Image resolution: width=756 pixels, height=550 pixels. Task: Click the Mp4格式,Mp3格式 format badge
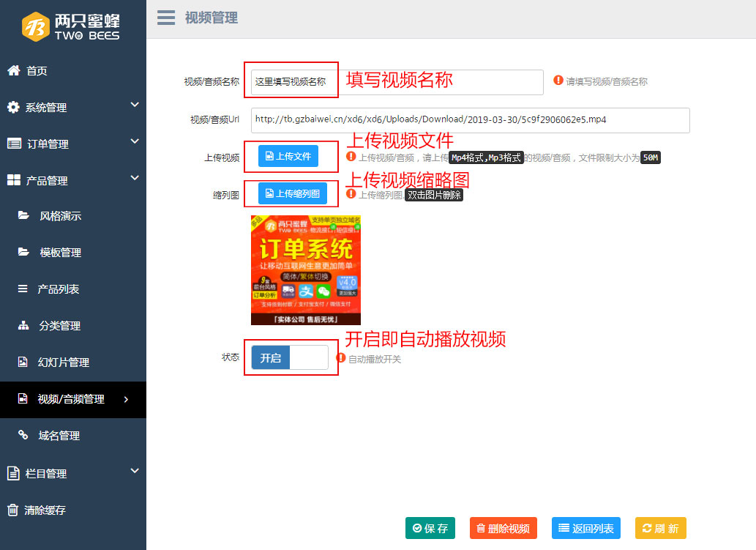[x=486, y=157]
